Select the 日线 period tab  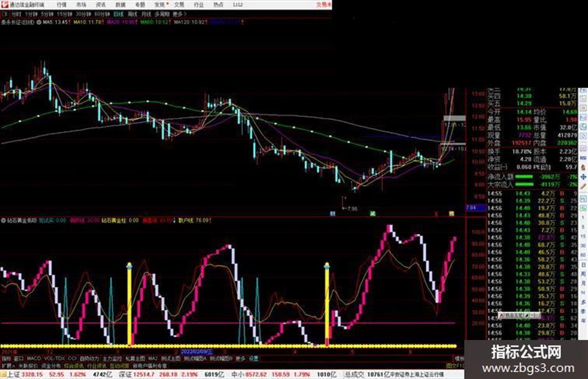point(118,14)
